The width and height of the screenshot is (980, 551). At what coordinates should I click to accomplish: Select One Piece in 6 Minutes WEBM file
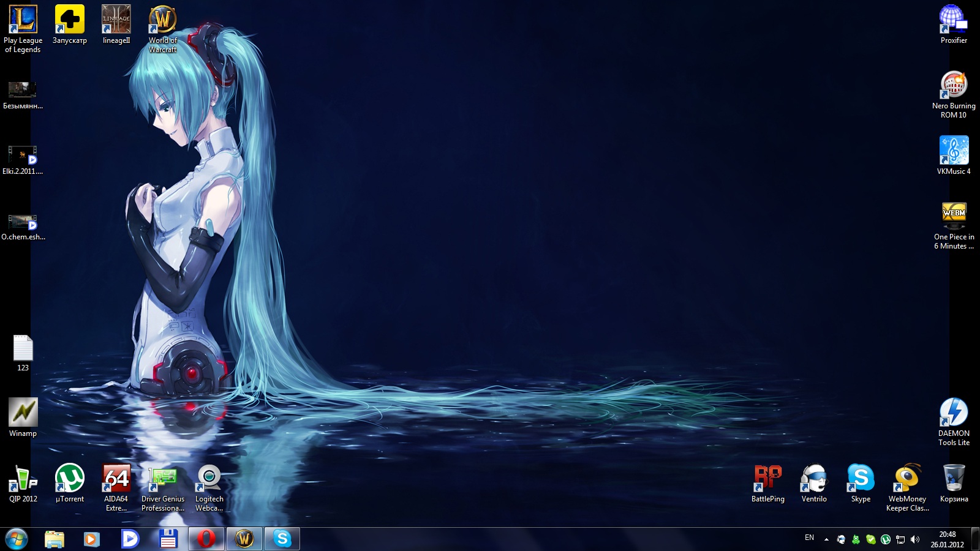point(954,225)
